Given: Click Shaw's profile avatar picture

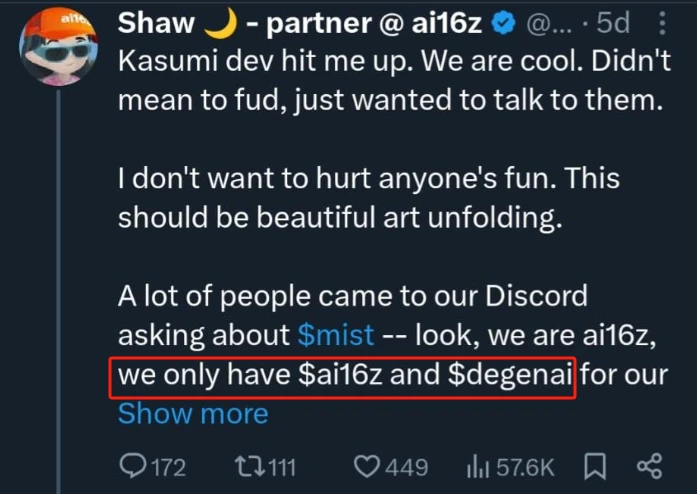Looking at the screenshot, I should [x=59, y=49].
